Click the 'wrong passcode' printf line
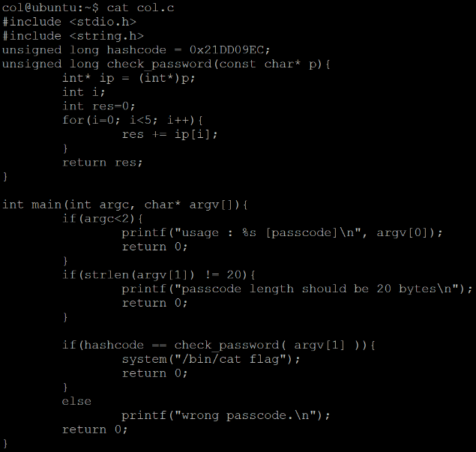 coord(226,415)
